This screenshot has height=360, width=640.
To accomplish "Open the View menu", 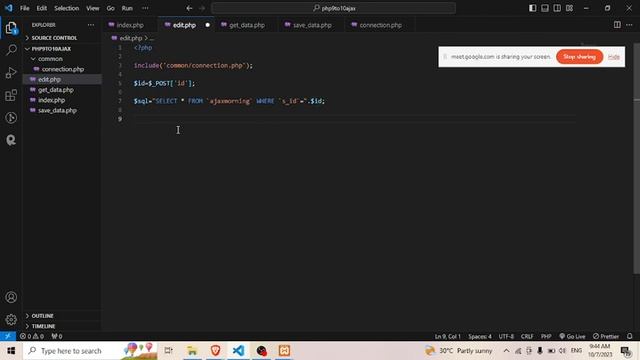I will [x=93, y=8].
